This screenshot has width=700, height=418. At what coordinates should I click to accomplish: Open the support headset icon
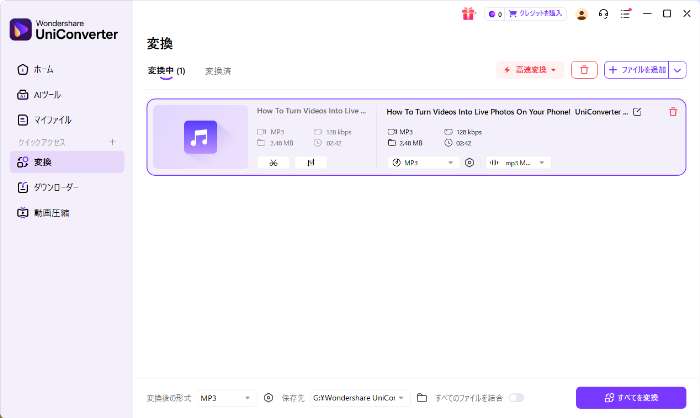click(x=604, y=14)
